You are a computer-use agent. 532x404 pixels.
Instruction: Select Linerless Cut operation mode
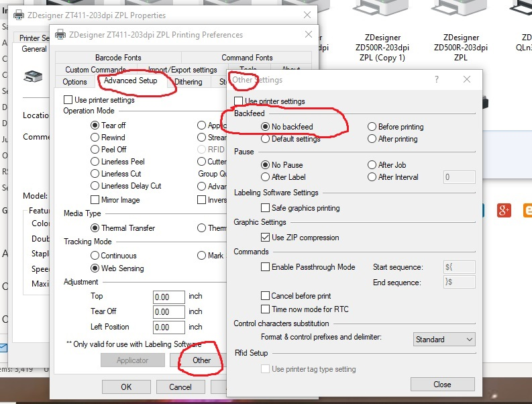95,174
